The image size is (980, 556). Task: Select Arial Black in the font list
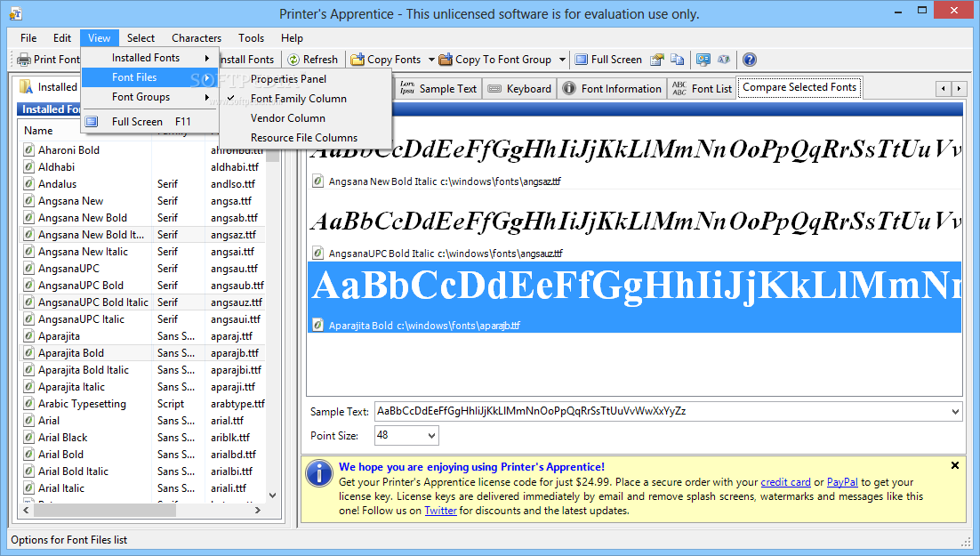(62, 437)
